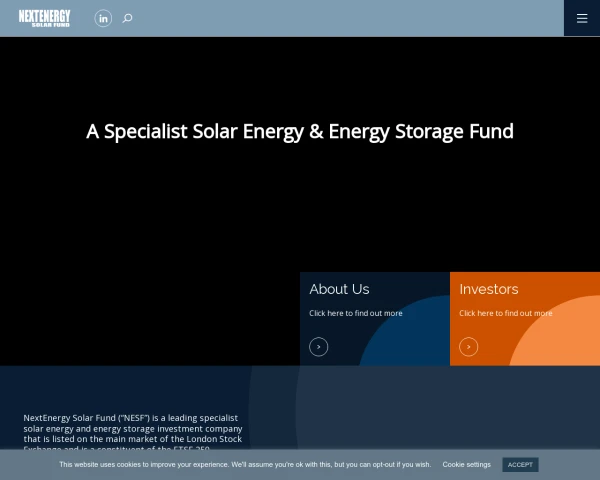Screen dimensions: 600x480
Task: Open Cookie settings
Action: pyautogui.click(x=466, y=464)
